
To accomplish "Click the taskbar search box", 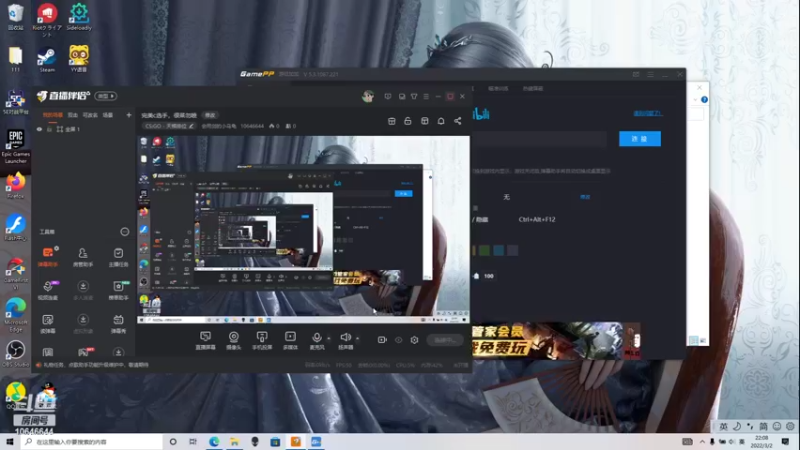I will (x=92, y=441).
